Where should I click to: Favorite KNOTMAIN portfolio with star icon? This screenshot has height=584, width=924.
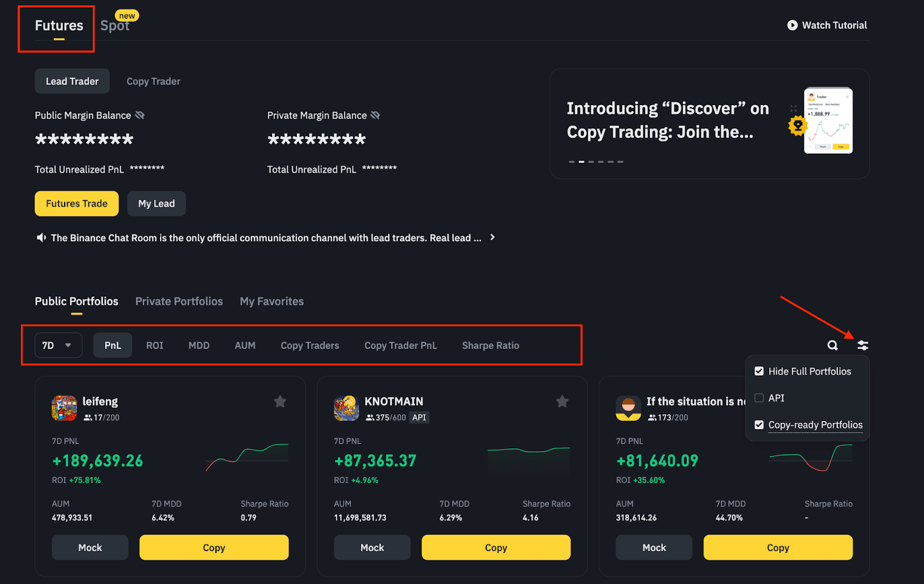(x=562, y=401)
